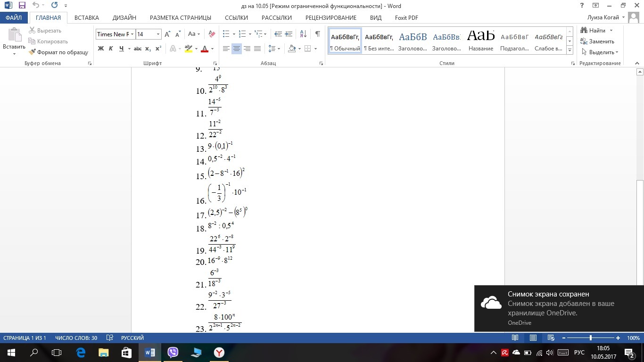Click zoom out minus button
Screen dimensions: 644x362
(x=563, y=338)
